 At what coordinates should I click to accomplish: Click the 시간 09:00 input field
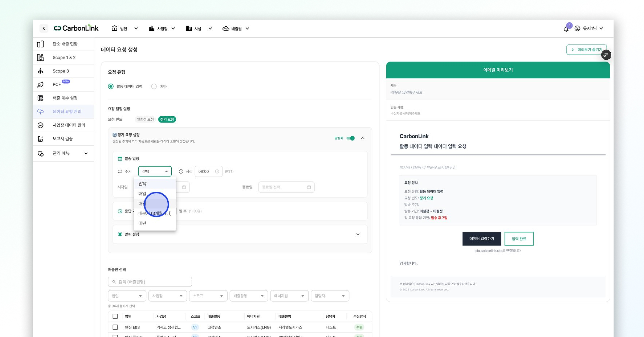click(x=209, y=171)
